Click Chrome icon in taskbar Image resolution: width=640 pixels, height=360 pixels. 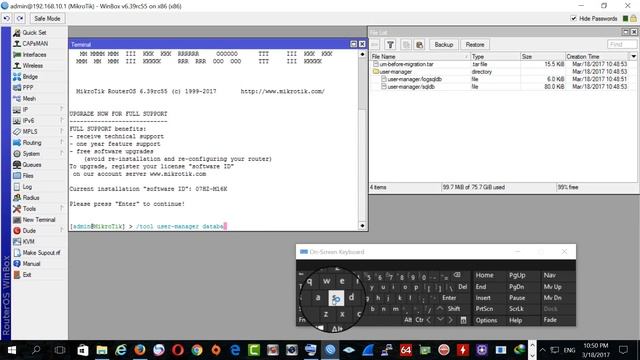[197, 350]
